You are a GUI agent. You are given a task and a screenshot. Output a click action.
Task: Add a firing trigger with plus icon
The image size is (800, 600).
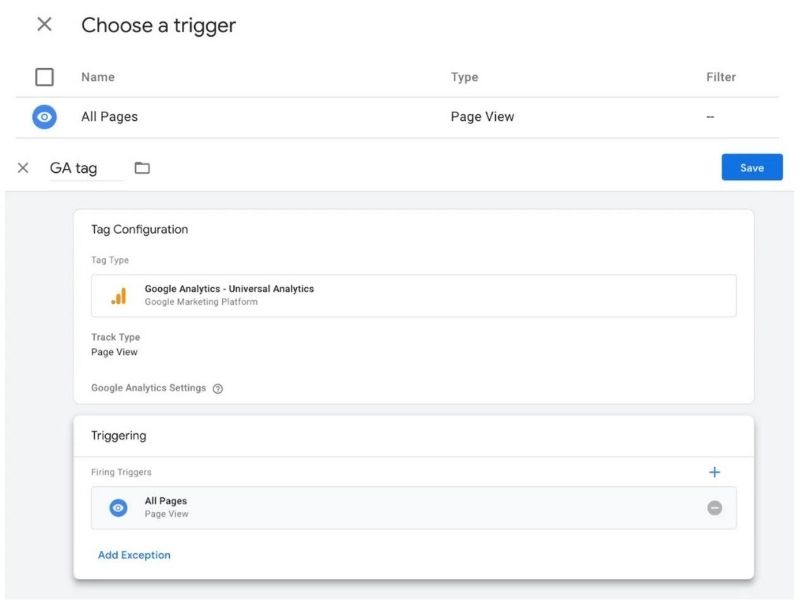coord(714,472)
